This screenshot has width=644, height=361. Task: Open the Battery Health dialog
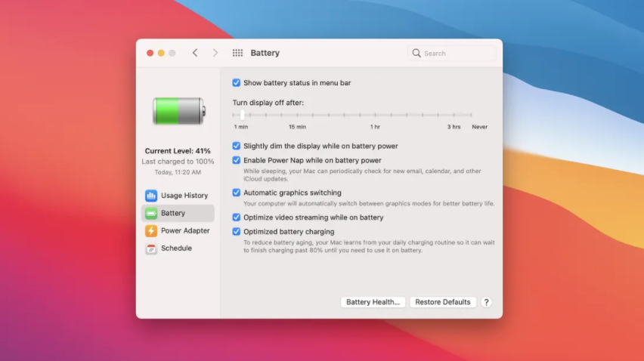373,302
